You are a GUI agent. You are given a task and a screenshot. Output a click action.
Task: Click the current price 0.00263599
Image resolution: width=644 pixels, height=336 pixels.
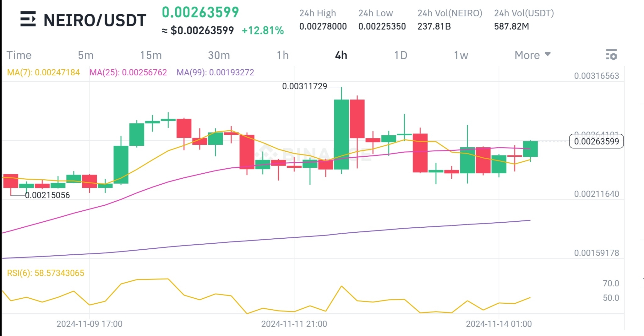tap(200, 13)
